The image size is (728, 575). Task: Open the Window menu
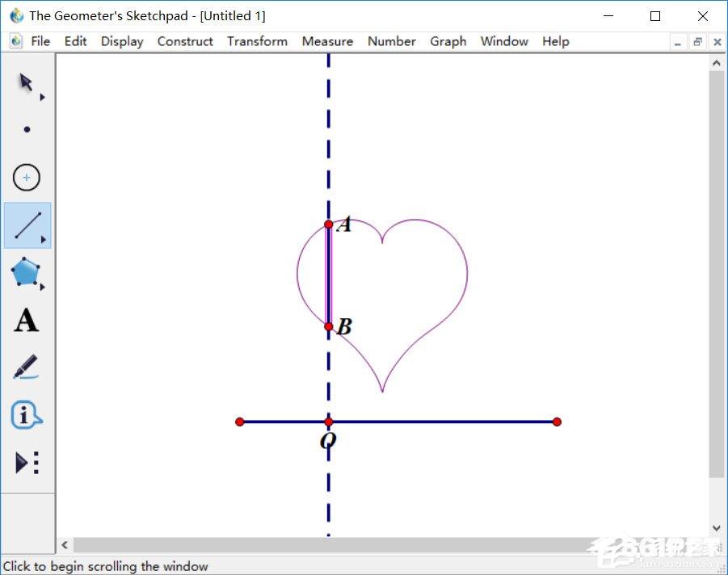click(504, 41)
